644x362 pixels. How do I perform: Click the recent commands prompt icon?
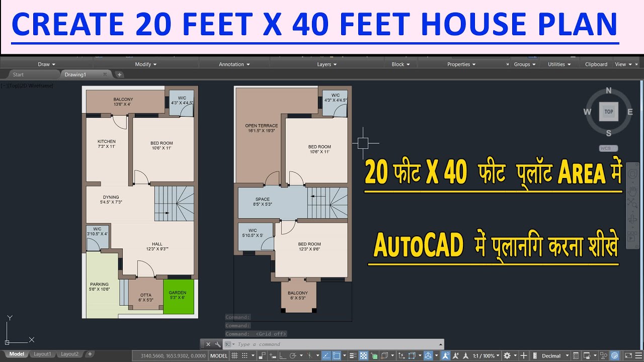point(228,344)
